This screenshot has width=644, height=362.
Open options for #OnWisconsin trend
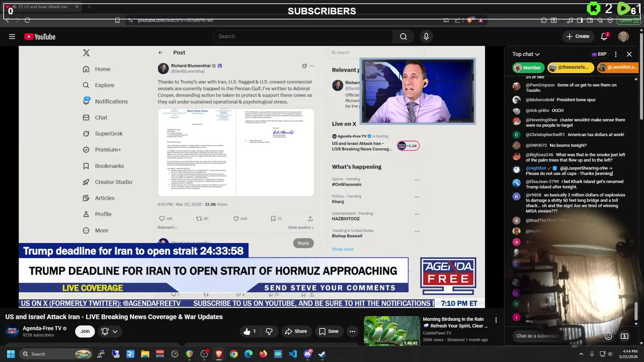417,179
